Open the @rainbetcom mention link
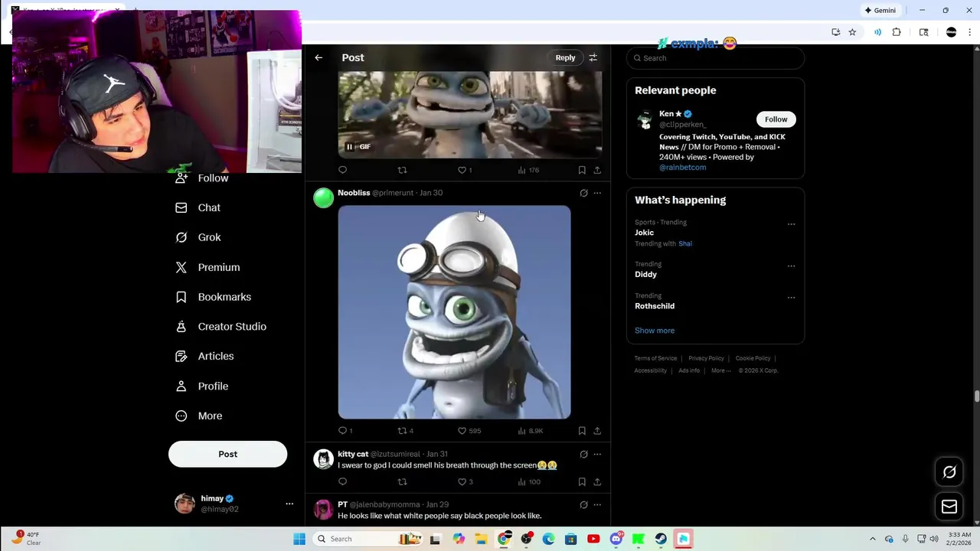980x551 pixels. point(683,167)
